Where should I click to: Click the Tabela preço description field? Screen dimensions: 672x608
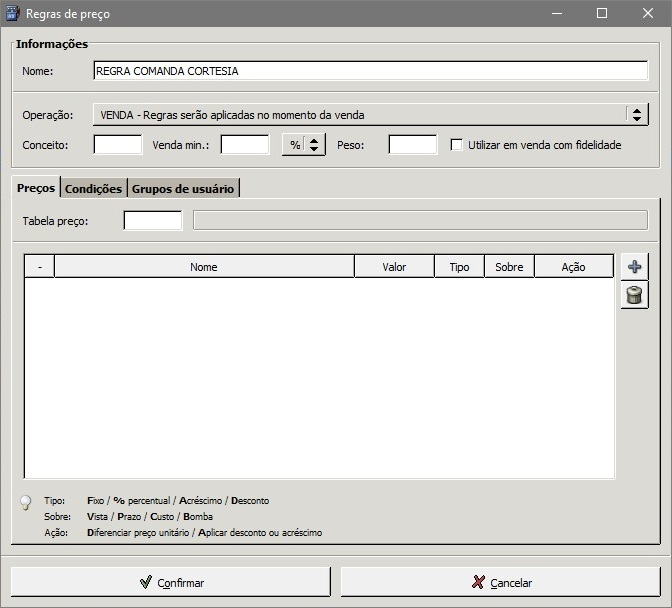(x=420, y=221)
